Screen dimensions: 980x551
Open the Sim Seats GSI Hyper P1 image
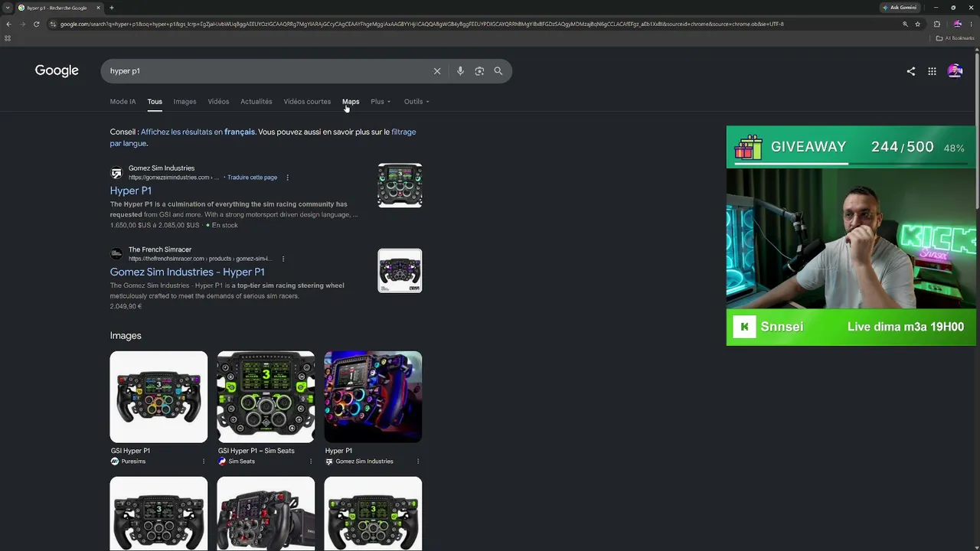[266, 396]
